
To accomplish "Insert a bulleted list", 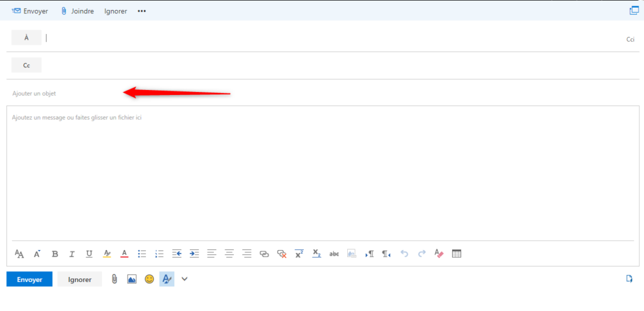I will 142,254.
